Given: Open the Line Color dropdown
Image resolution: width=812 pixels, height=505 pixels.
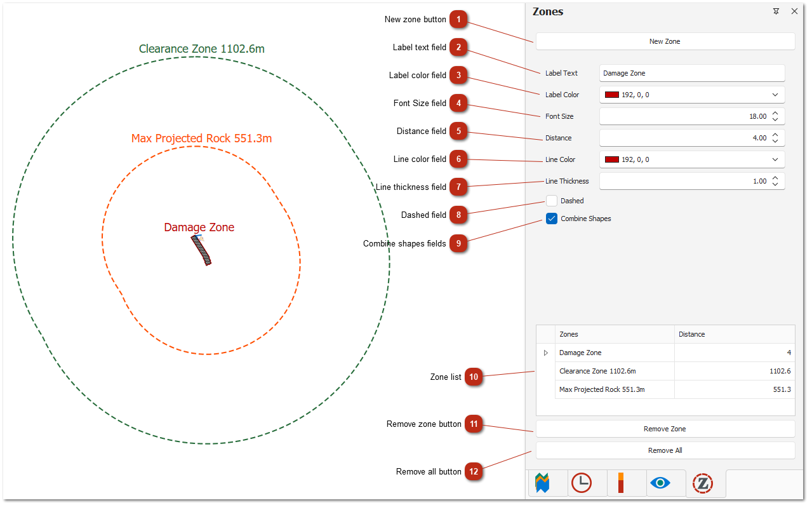Looking at the screenshot, I should pyautogui.click(x=775, y=159).
